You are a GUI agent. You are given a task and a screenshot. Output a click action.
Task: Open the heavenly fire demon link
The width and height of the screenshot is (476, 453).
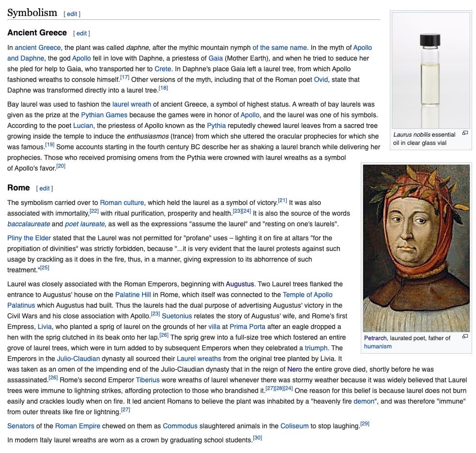[x=364, y=401]
